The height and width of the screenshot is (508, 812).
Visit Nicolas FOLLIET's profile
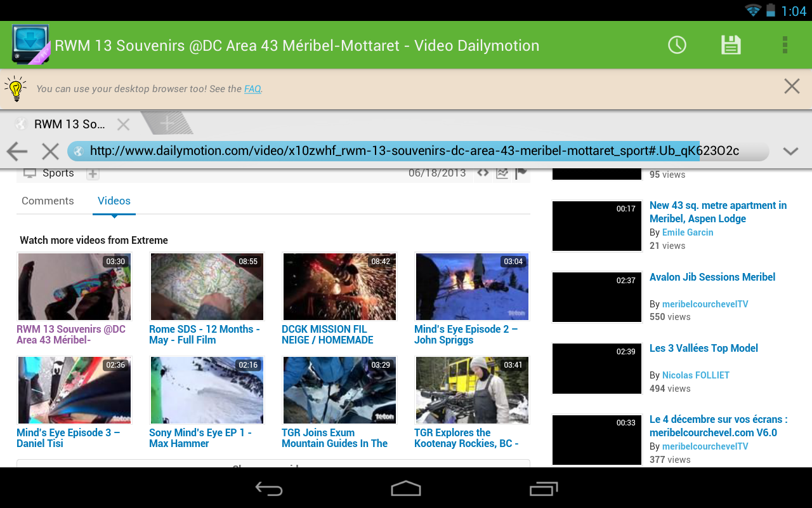click(x=696, y=375)
